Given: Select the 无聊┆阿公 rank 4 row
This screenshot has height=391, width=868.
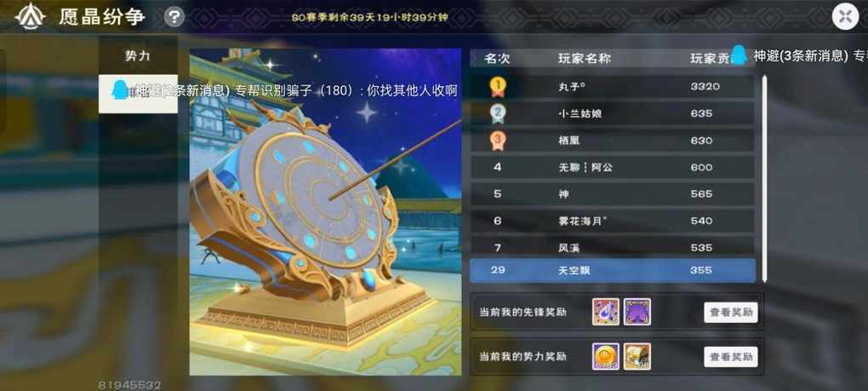Looking at the screenshot, I should point(612,167).
